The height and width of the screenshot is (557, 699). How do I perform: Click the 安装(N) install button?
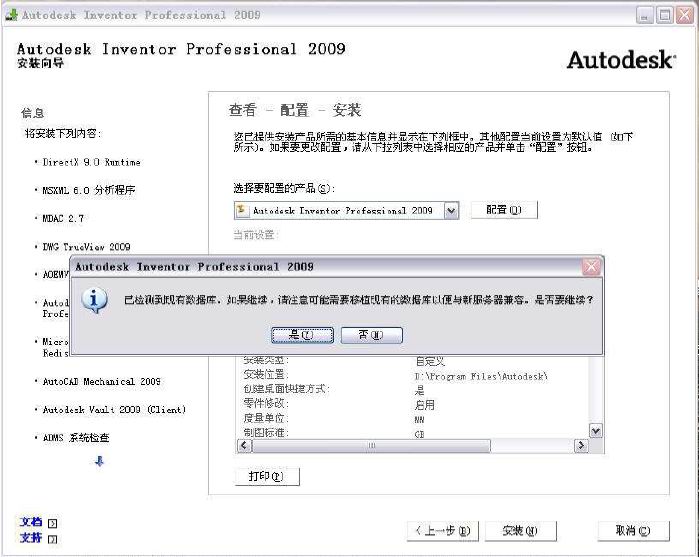pos(520,531)
